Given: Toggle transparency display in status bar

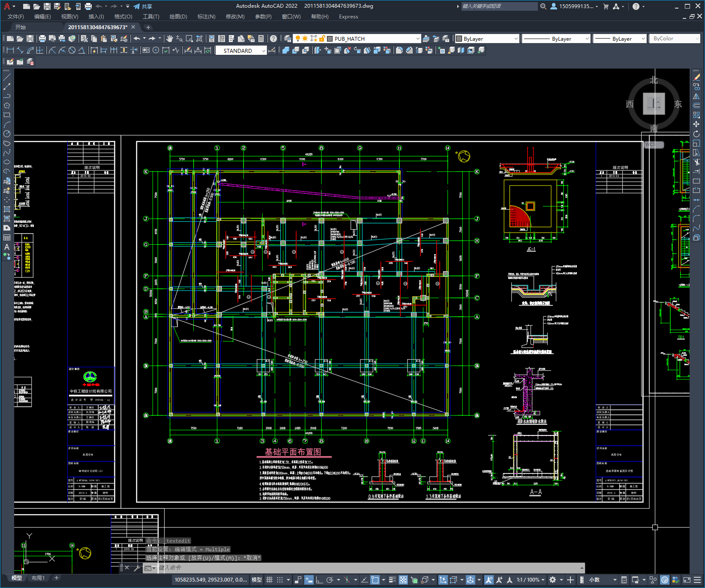Looking at the screenshot, I should [x=403, y=580].
